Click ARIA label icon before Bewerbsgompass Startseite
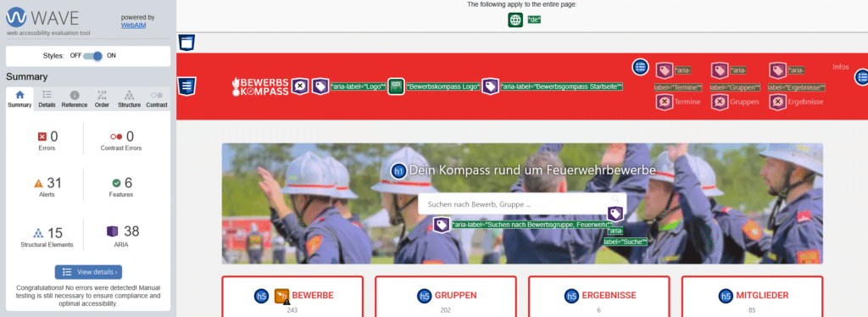Screen dimensions: 868x317 490,86
